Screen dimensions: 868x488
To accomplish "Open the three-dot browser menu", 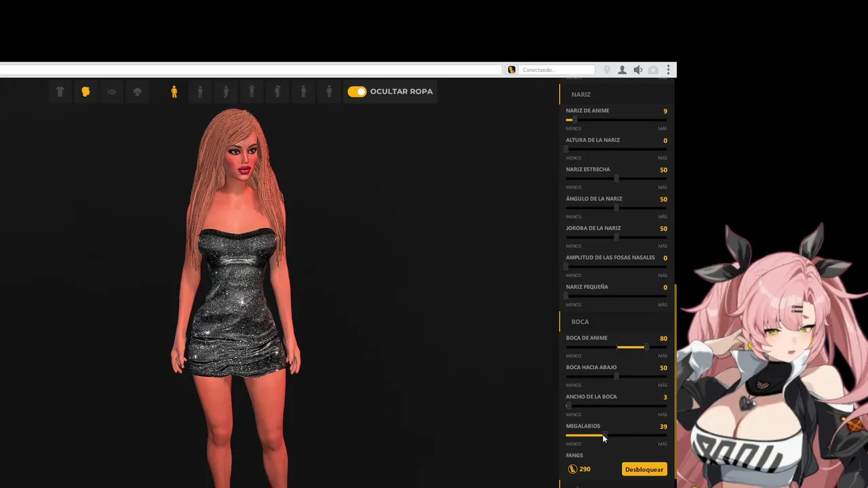I will tap(668, 70).
